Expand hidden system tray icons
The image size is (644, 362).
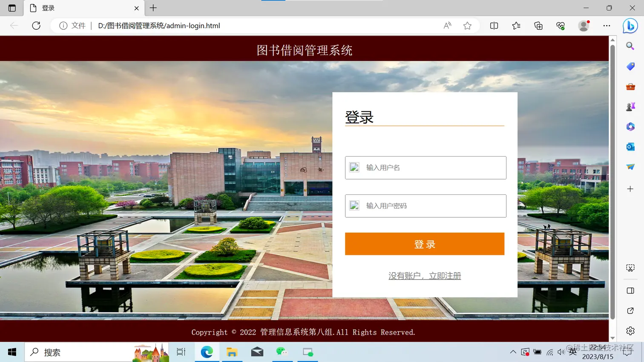tap(513, 352)
